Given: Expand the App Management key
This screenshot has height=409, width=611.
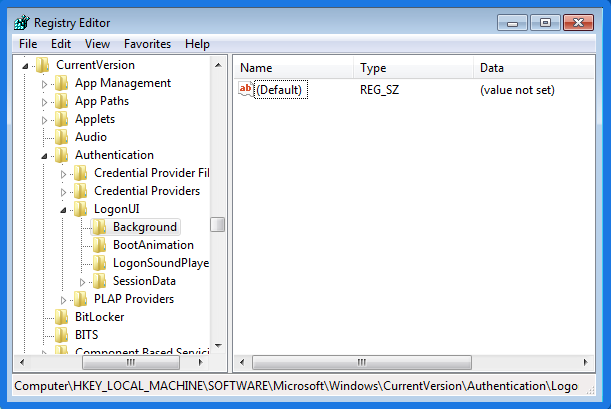Looking at the screenshot, I should [44, 84].
